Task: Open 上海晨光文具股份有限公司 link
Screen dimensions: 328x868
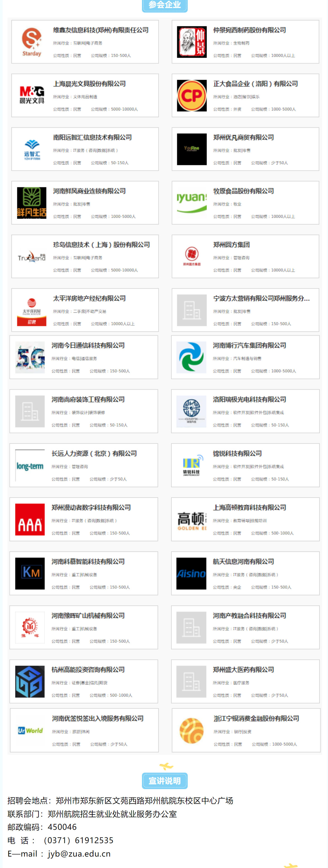Action: click(89, 84)
